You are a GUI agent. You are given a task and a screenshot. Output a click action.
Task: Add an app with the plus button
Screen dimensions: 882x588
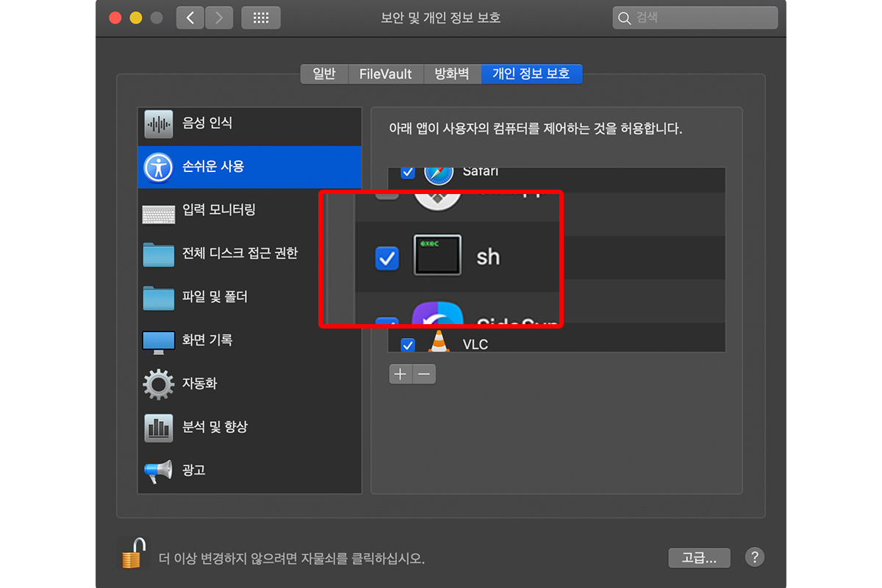click(x=401, y=374)
